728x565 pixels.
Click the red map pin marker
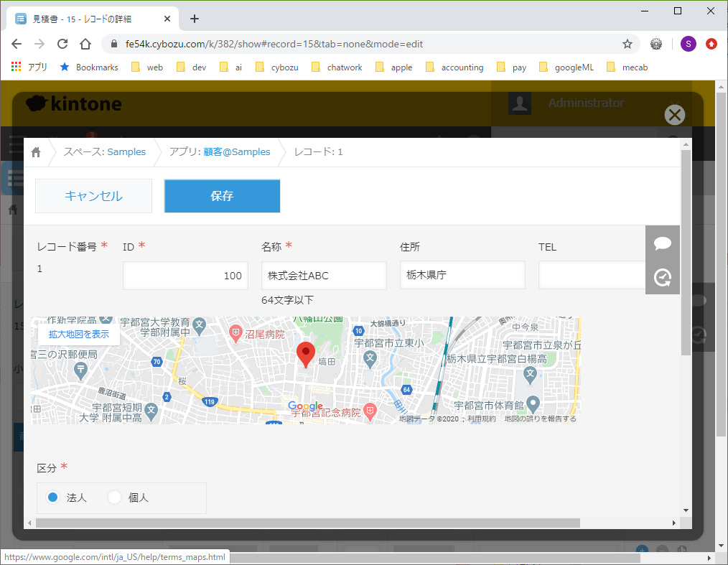point(306,355)
